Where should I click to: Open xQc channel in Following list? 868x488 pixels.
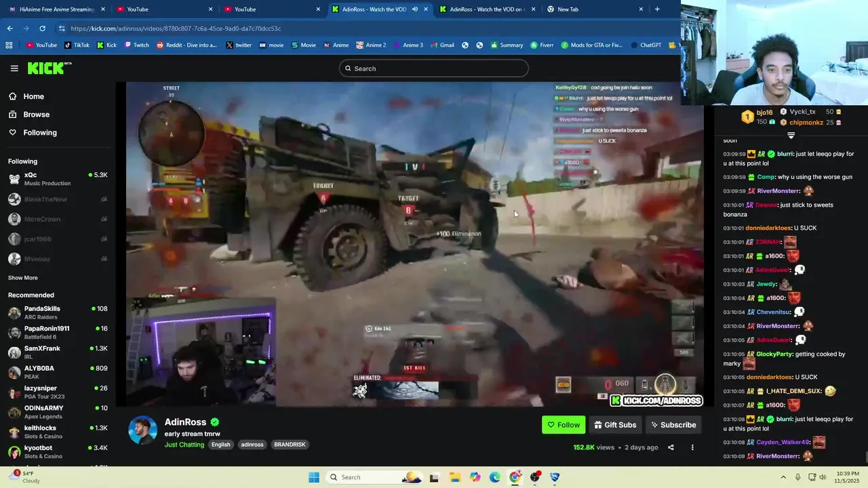(58, 179)
